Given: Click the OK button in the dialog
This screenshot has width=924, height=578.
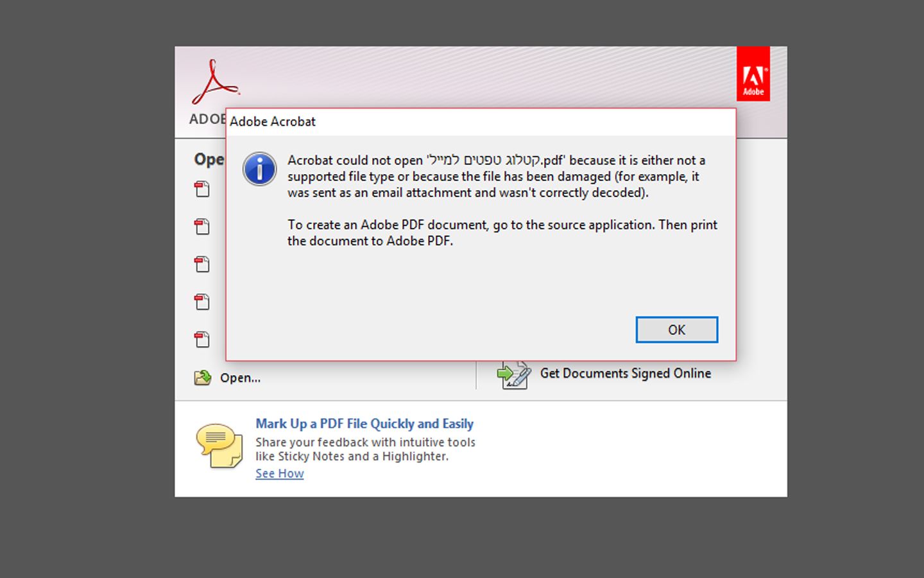Looking at the screenshot, I should (676, 329).
